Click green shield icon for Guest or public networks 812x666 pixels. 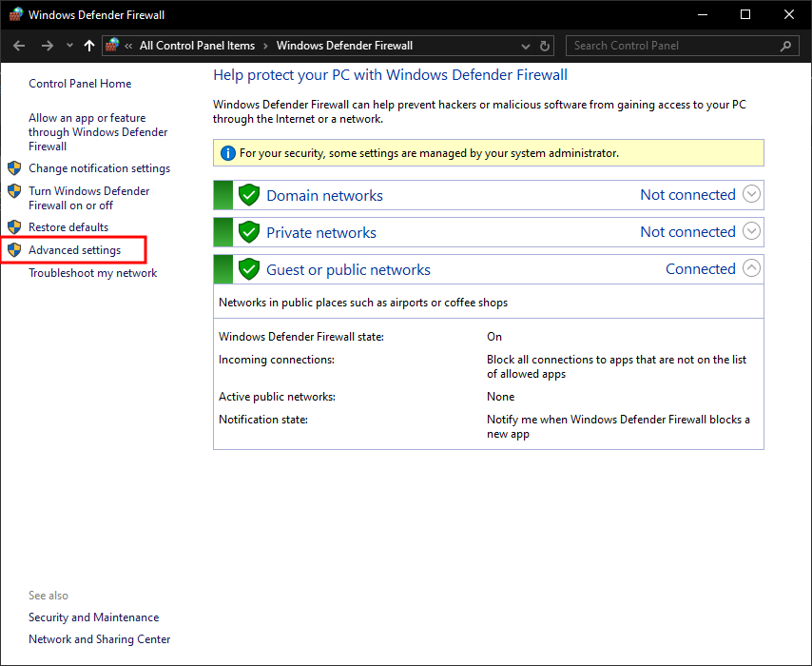point(249,269)
